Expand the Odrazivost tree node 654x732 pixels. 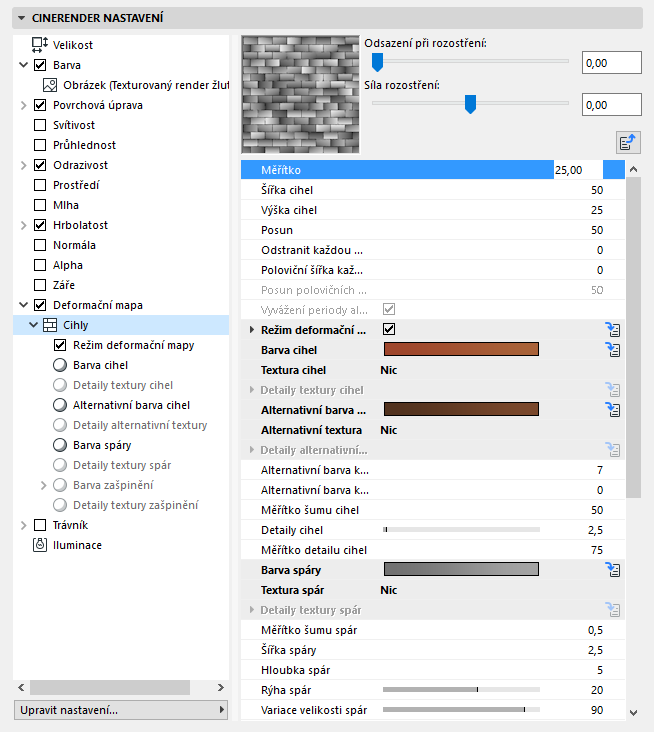pos(23,165)
